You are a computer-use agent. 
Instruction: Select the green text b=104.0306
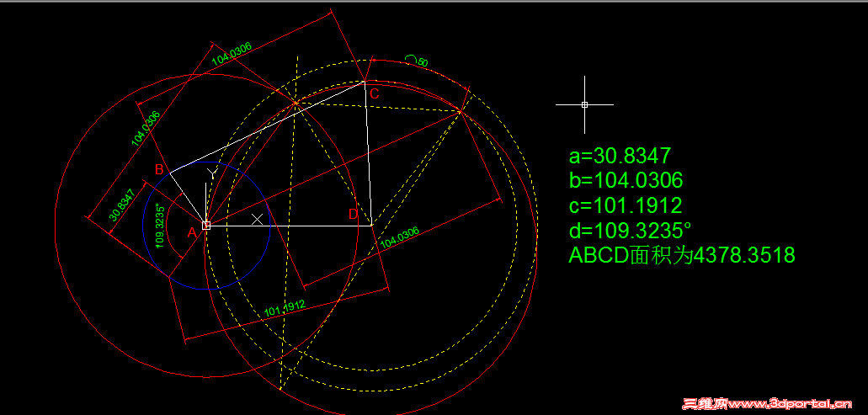(626, 180)
